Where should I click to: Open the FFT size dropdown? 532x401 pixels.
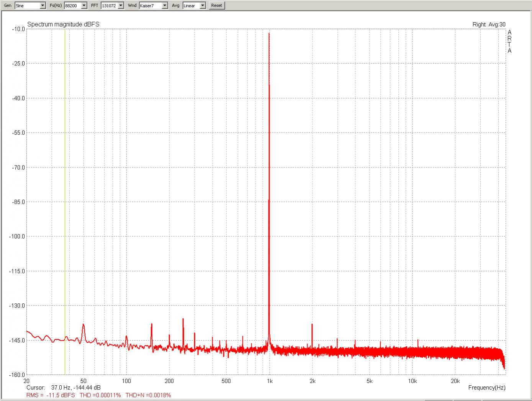(x=113, y=5)
